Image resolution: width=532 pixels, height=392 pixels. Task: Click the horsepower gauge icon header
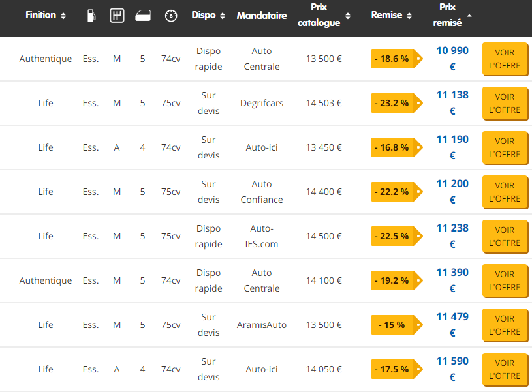[x=171, y=16]
